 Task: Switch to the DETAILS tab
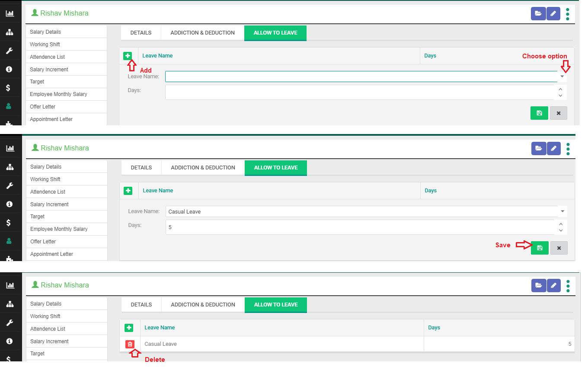(x=141, y=32)
